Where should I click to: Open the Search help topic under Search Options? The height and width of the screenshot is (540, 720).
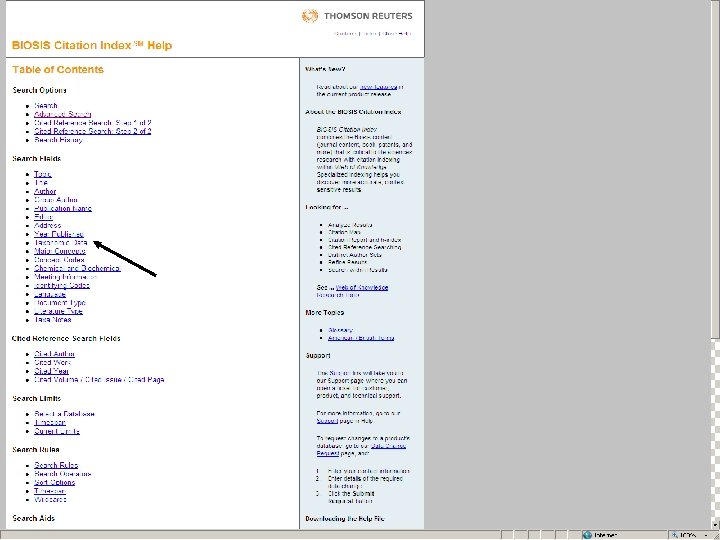click(x=45, y=106)
